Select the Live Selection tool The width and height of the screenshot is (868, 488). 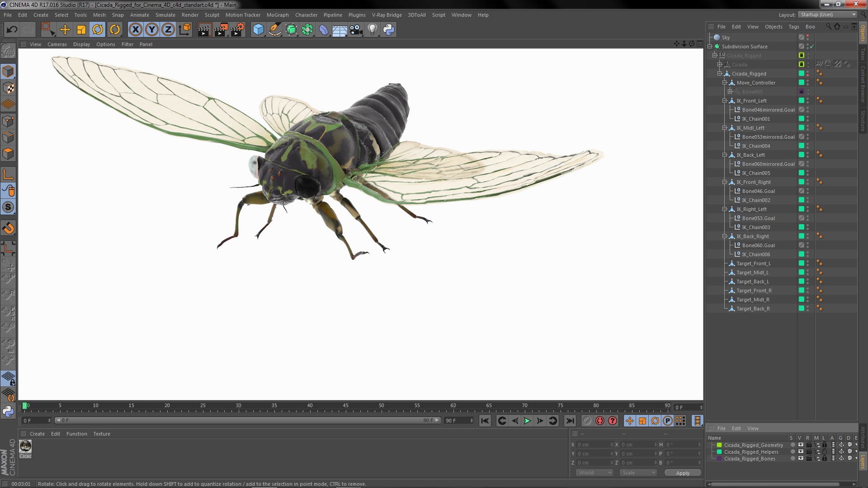(x=48, y=30)
